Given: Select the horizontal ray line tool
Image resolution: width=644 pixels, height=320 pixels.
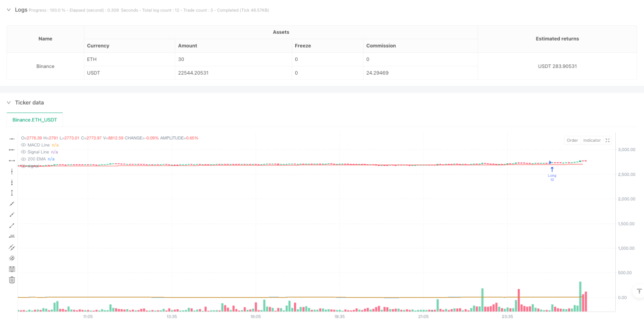Looking at the screenshot, I should (12, 150).
